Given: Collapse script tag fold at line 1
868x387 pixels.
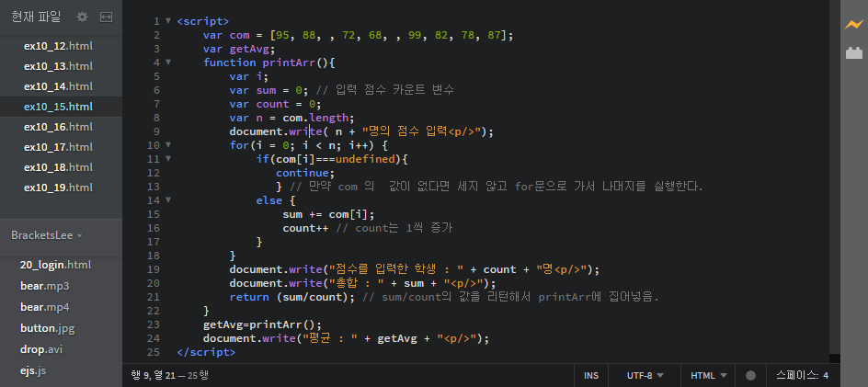Looking at the screenshot, I should [168, 21].
